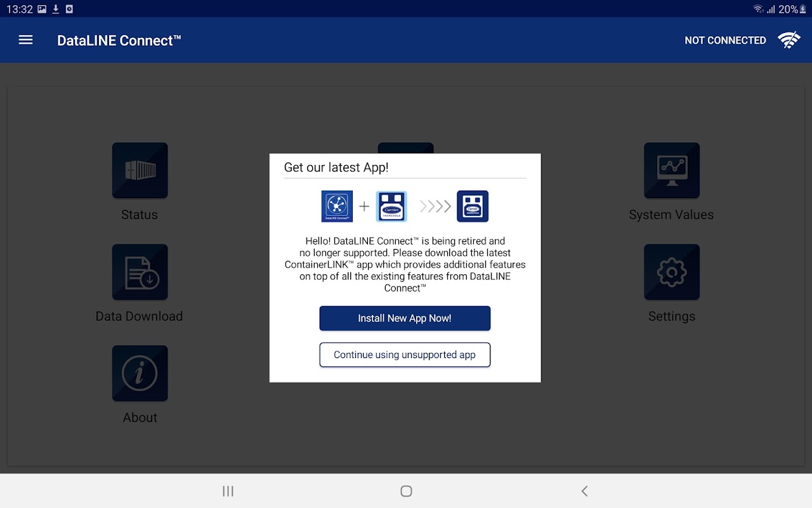This screenshot has width=812, height=508.
Task: Open the Status container icon
Action: pos(140,170)
